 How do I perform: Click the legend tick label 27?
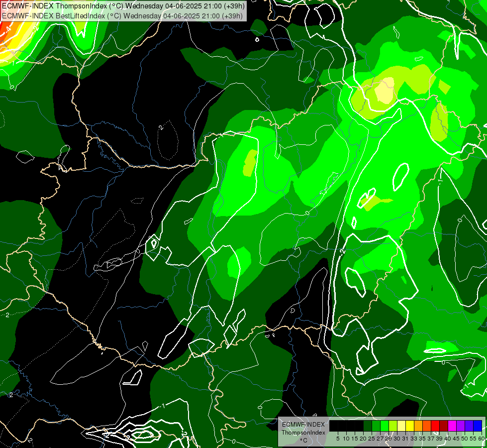(x=380, y=439)
